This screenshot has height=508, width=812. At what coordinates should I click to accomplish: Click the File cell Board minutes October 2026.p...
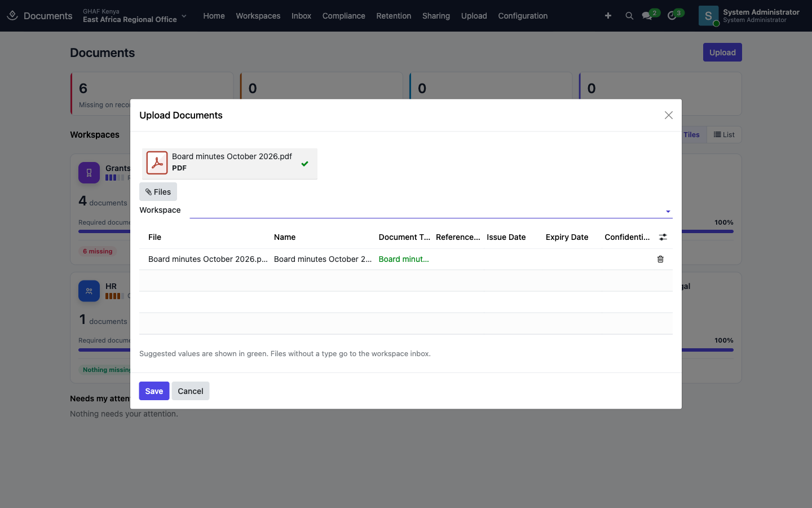pyautogui.click(x=208, y=259)
